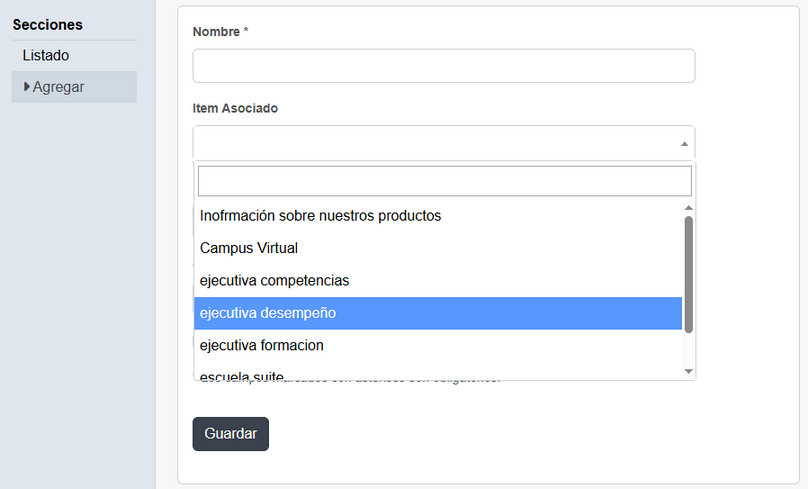Click the Nombre field label
The height and width of the screenshot is (489, 808).
(215, 32)
